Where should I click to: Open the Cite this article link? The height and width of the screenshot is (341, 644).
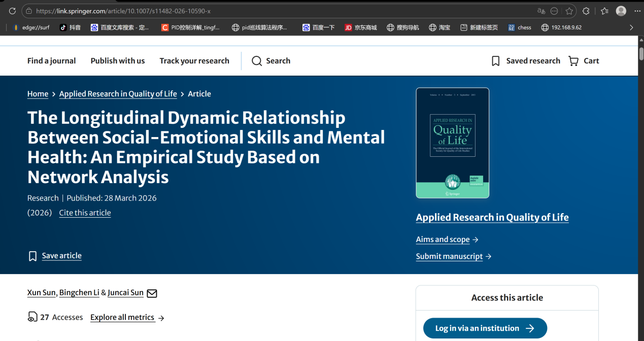click(x=85, y=213)
